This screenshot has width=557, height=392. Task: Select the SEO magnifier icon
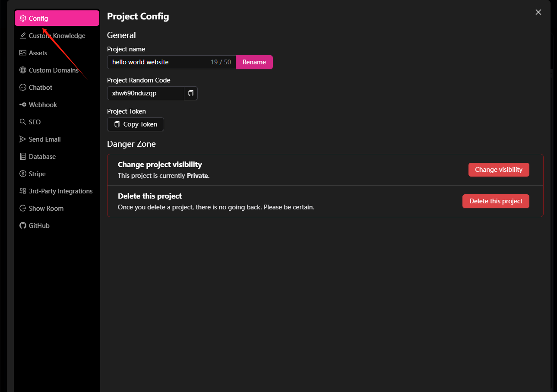23,122
